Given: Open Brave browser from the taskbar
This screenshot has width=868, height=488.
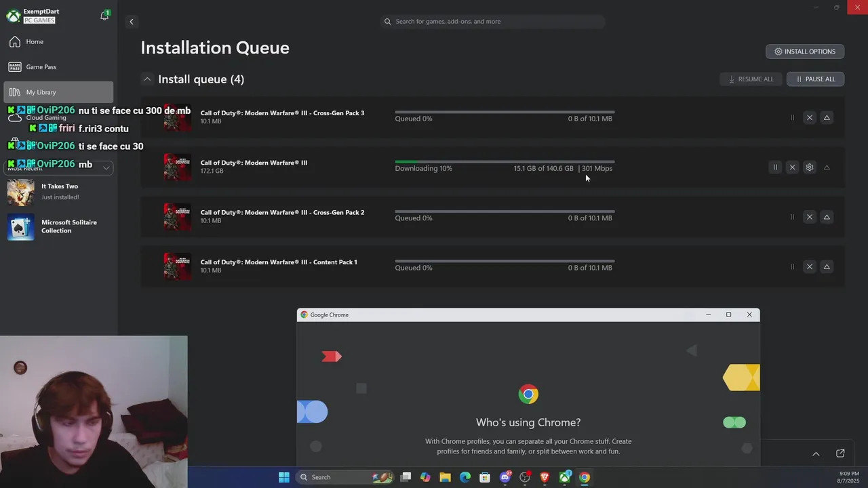Looking at the screenshot, I should (545, 477).
